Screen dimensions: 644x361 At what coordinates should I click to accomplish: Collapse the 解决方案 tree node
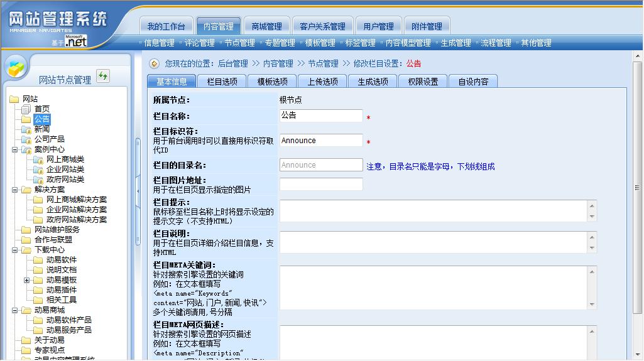14,190
